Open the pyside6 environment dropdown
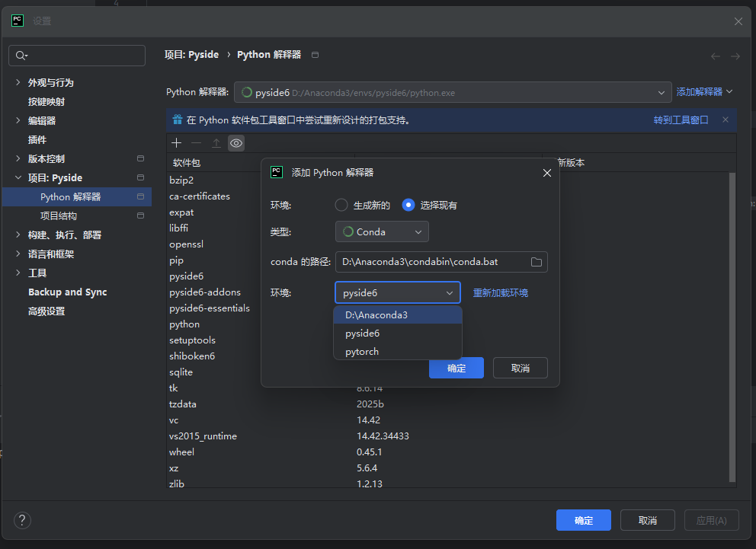 (398, 293)
